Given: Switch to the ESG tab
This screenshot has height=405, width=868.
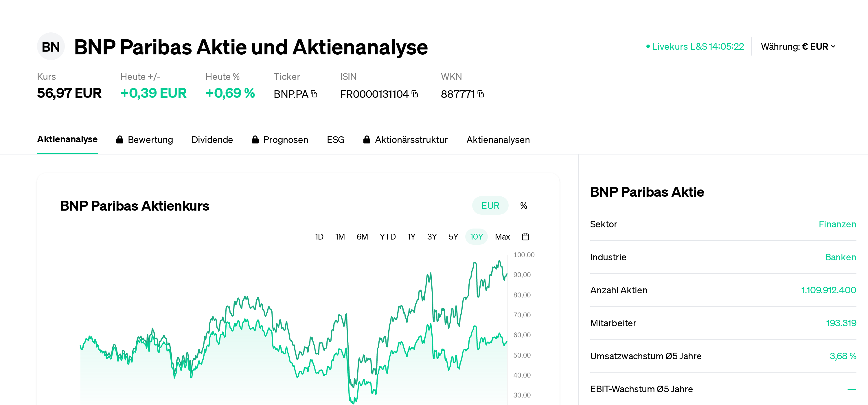Looking at the screenshot, I should tap(335, 140).
